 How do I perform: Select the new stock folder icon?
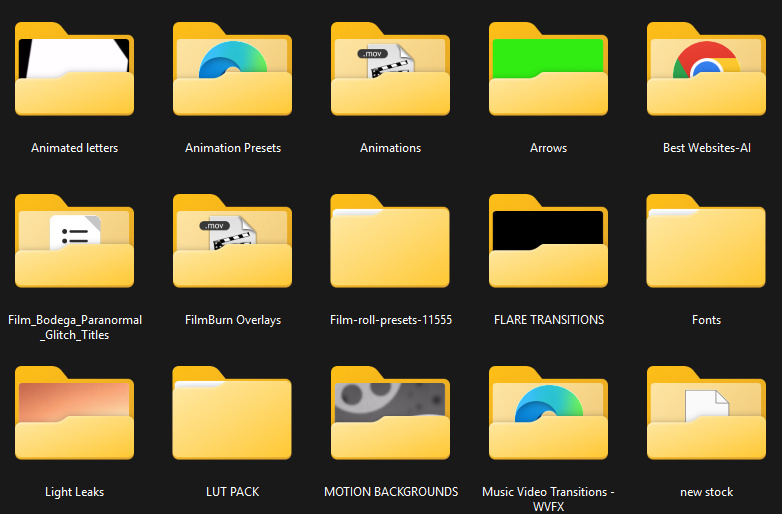click(706, 413)
